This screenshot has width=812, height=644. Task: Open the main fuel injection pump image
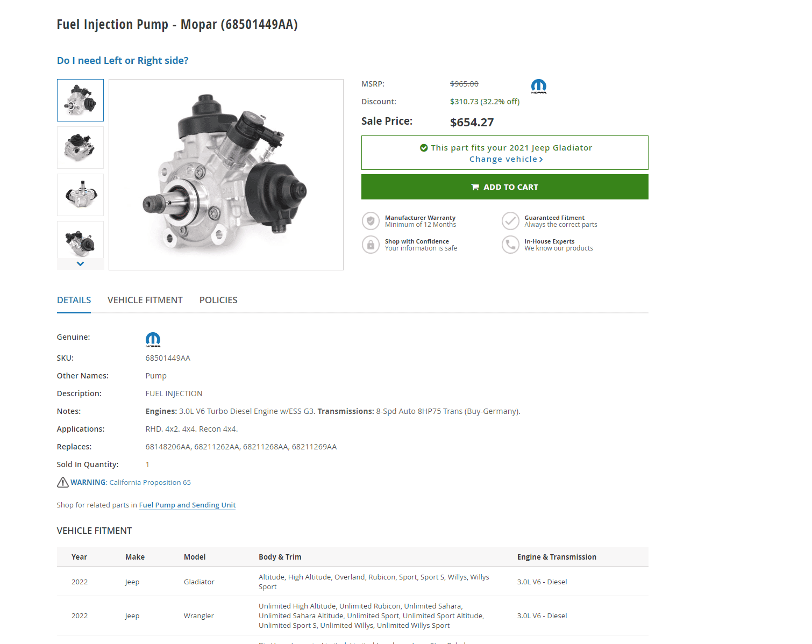tap(226, 175)
